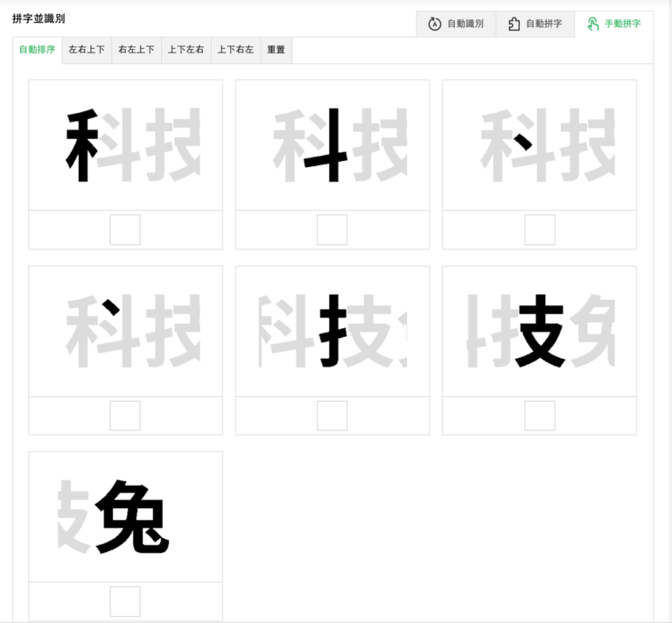Choose the 上下右左 ordering tab
The height and width of the screenshot is (623, 672).
pyautogui.click(x=235, y=50)
